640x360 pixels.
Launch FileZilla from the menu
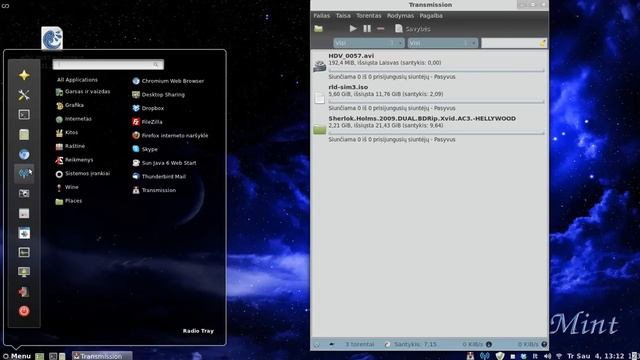147,122
